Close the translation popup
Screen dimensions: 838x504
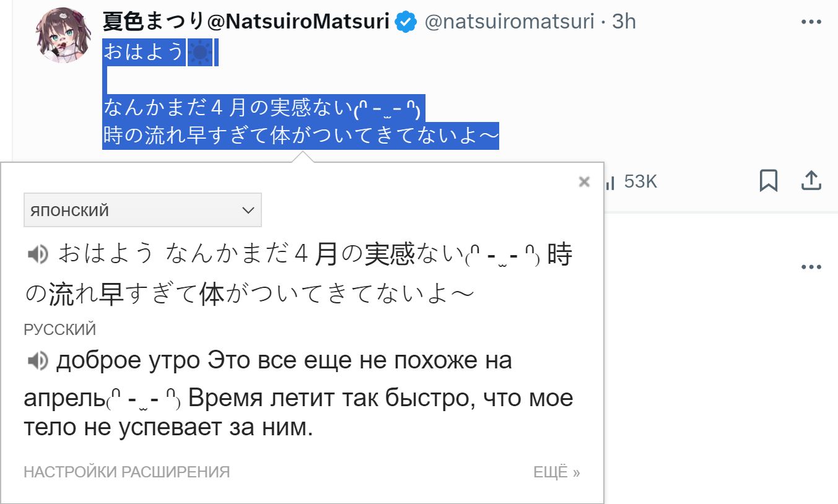pos(583,181)
